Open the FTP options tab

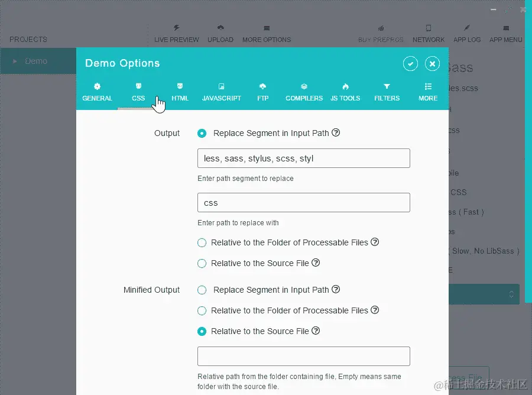pos(262,92)
